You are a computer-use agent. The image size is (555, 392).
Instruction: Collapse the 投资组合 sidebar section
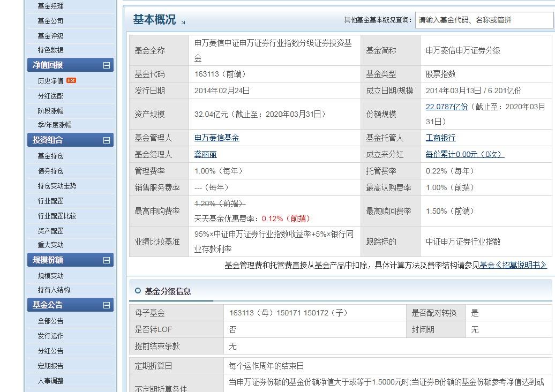point(107,140)
